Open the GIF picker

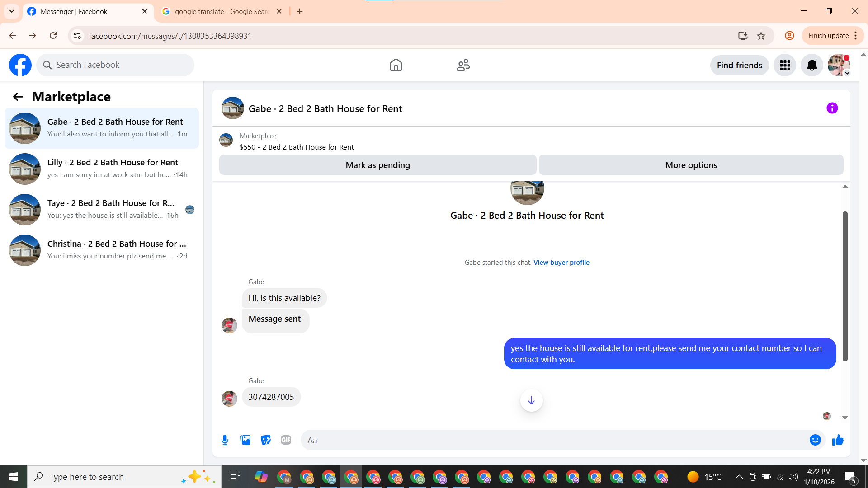(286, 440)
